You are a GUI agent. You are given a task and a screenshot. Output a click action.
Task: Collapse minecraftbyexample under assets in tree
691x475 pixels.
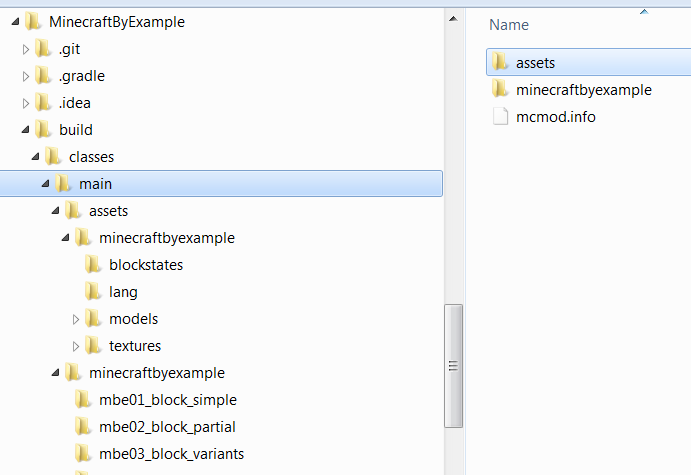[x=66, y=238]
